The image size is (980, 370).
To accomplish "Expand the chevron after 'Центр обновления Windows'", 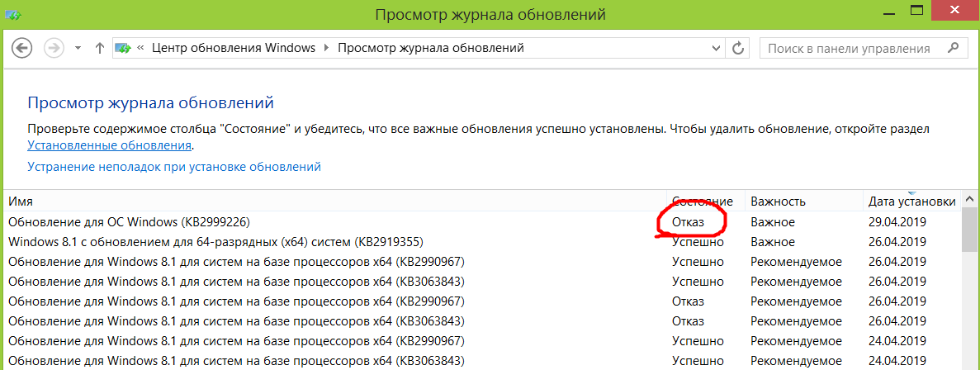I will coord(326,48).
